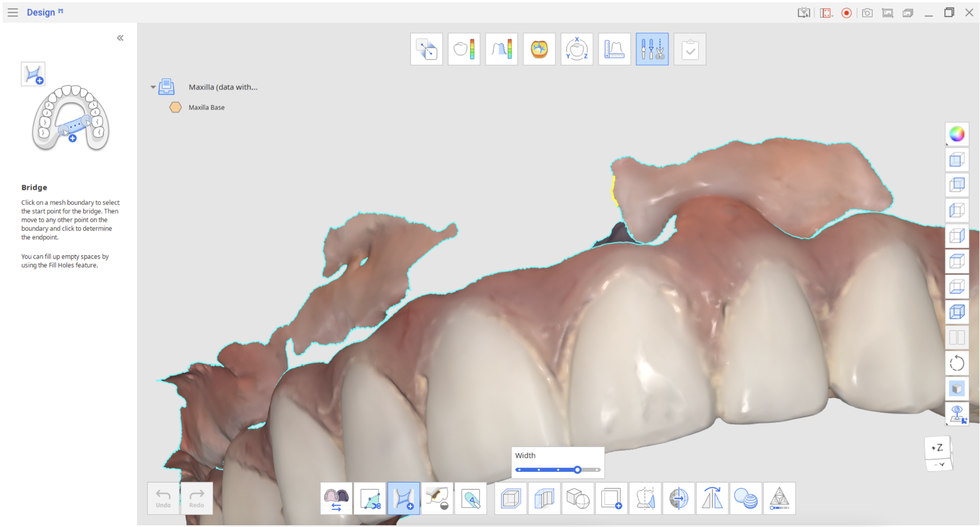Click the screen record button
The height and width of the screenshot is (527, 980).
tap(846, 13)
